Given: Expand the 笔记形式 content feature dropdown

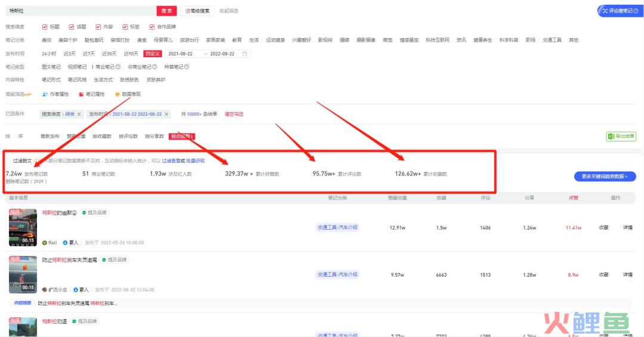Looking at the screenshot, I should point(51,80).
